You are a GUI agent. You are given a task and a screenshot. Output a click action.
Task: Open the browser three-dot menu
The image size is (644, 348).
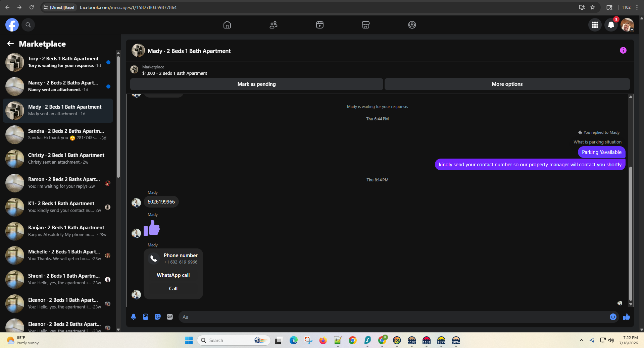(637, 7)
